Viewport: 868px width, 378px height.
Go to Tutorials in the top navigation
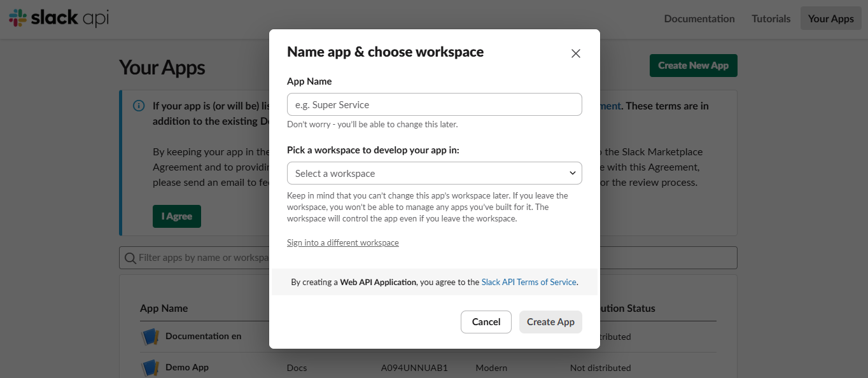click(x=771, y=18)
